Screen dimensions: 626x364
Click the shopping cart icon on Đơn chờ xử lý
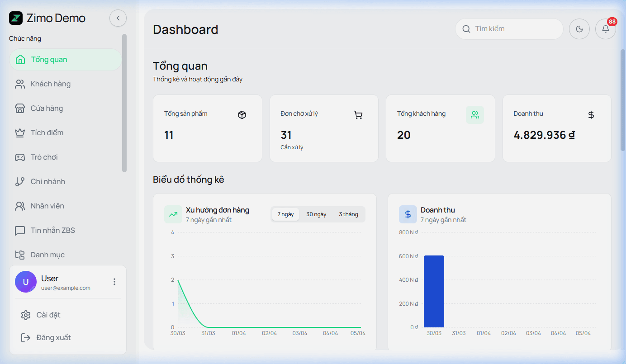point(358,114)
